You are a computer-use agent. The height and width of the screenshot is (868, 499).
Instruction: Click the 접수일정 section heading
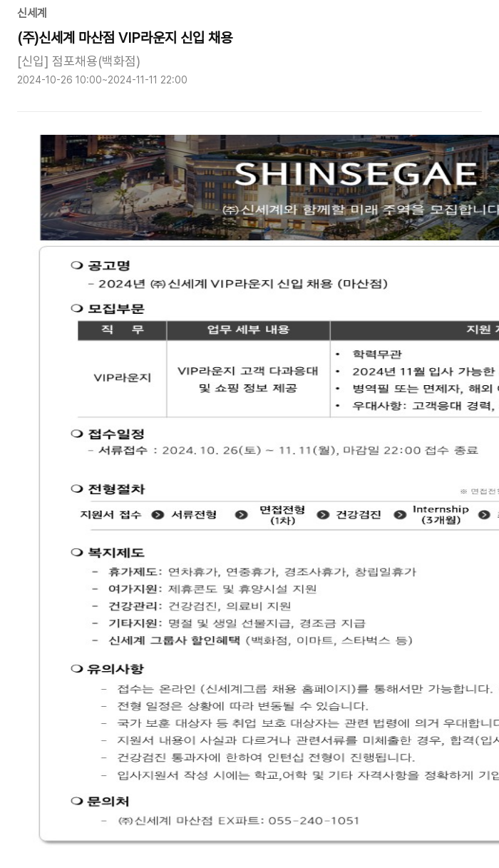[115, 434]
